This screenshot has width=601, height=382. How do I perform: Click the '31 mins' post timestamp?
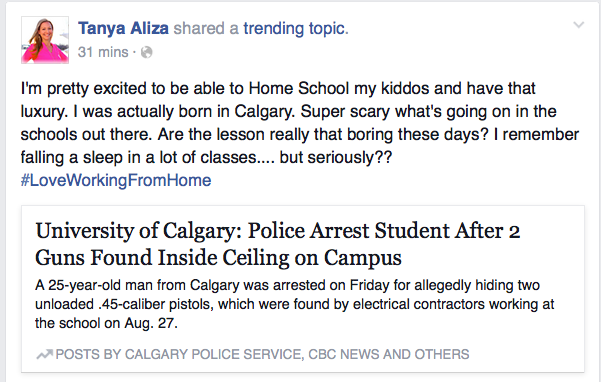coord(103,52)
